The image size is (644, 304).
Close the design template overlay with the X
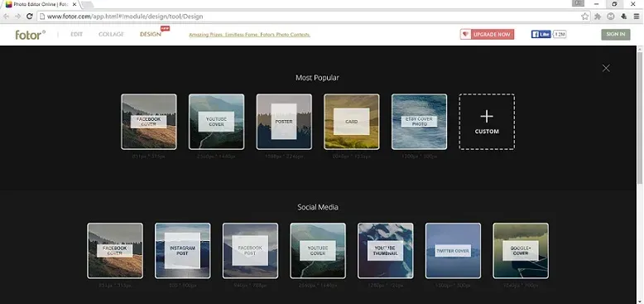[x=606, y=68]
